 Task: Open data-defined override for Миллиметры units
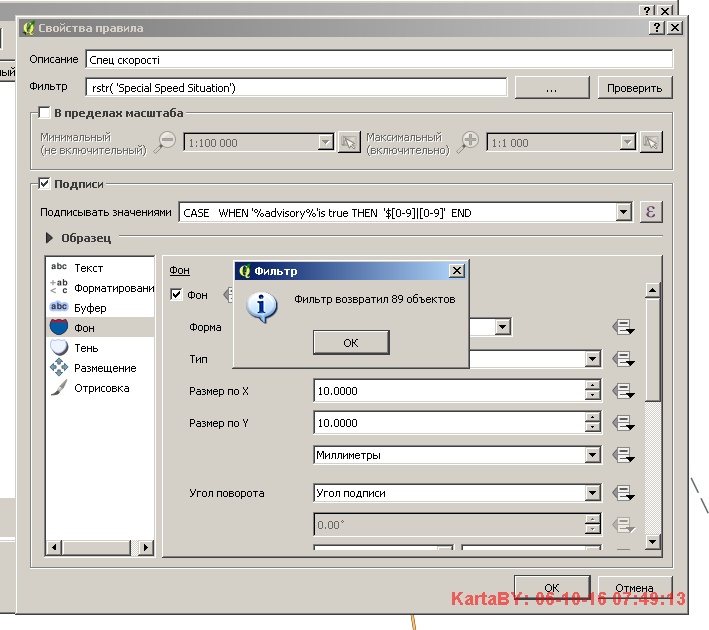[x=624, y=455]
